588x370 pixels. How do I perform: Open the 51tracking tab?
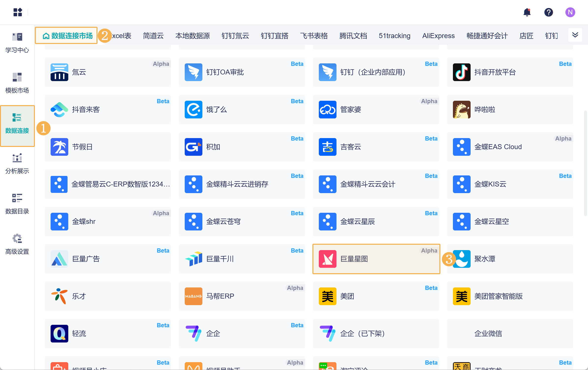pos(394,36)
